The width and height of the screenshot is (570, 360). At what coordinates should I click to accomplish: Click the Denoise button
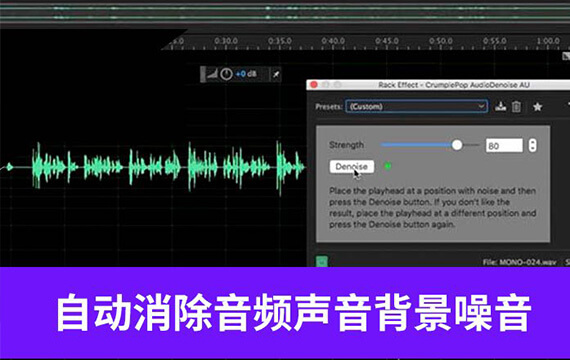[352, 167]
